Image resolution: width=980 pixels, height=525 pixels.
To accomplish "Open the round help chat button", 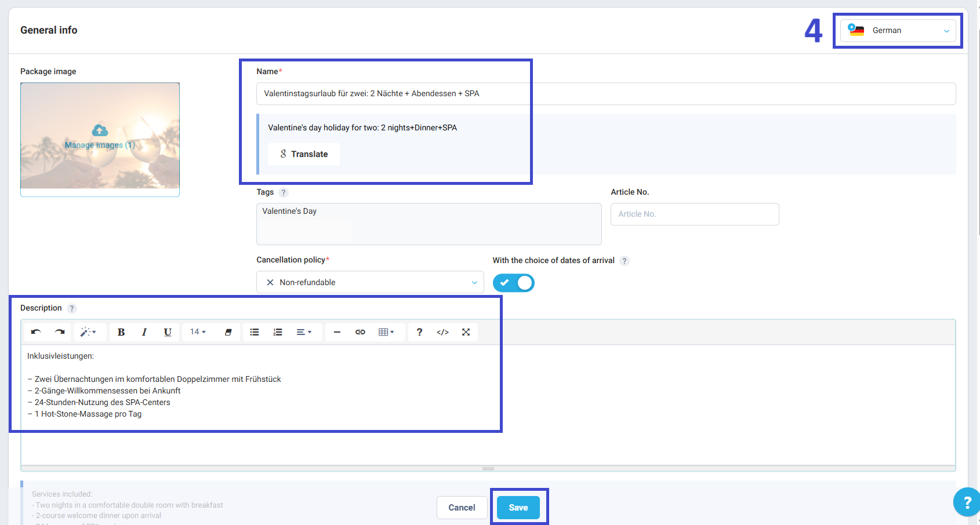I will pyautogui.click(x=967, y=502).
